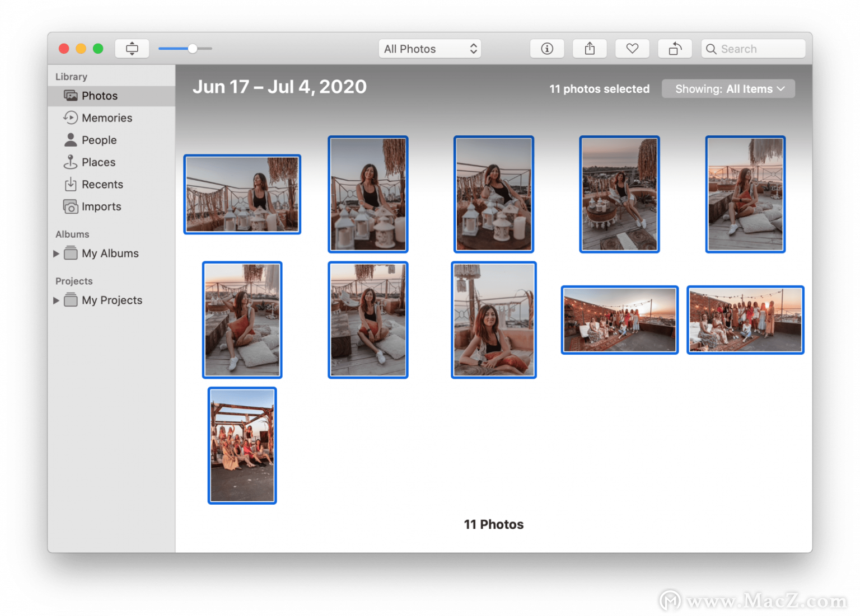Image resolution: width=860 pixels, height=616 pixels.
Task: Click the 11 photos selected label
Action: pyautogui.click(x=599, y=89)
